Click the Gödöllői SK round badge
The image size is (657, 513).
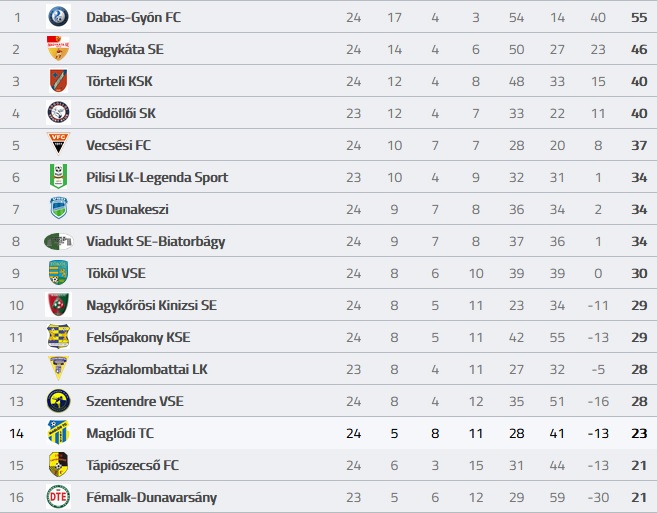click(58, 113)
